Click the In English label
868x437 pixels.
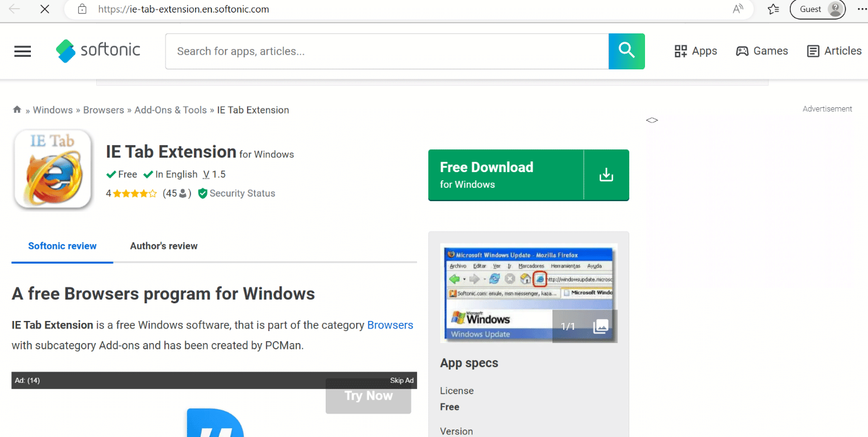tap(171, 175)
